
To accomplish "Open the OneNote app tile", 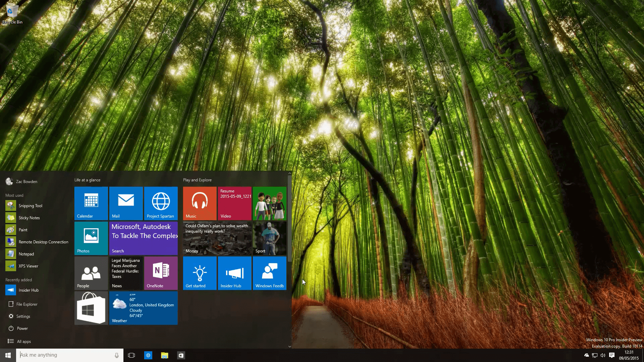I will [161, 272].
